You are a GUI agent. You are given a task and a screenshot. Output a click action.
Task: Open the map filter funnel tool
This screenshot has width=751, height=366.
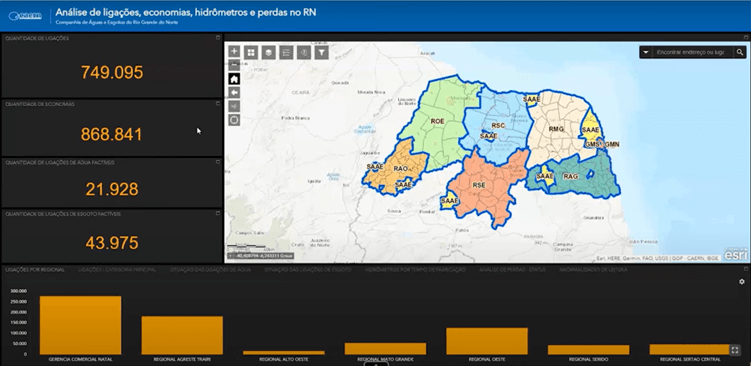(x=321, y=52)
